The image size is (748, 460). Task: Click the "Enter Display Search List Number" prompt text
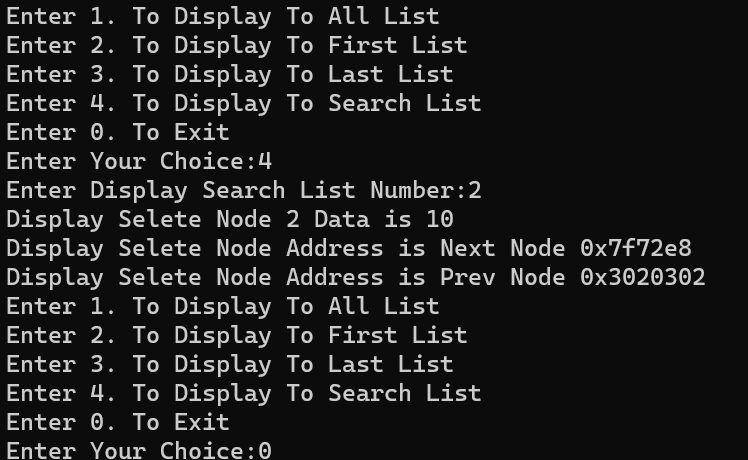[x=230, y=190]
